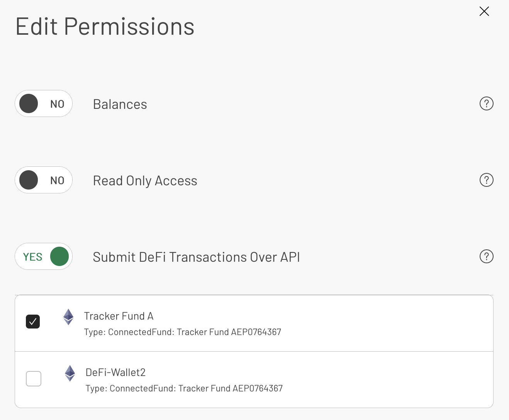Click the question mark circle in the middle row
Image resolution: width=509 pixels, height=420 pixels.
pos(487,180)
